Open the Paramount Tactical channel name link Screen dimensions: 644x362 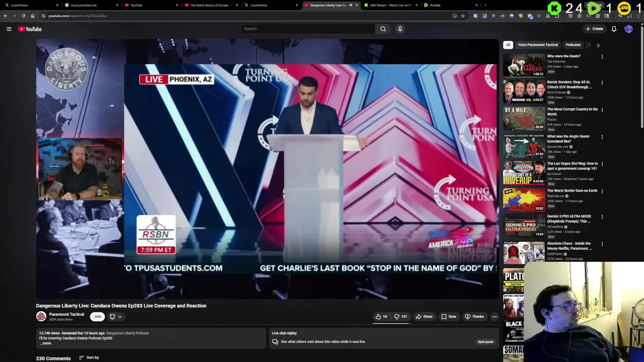pyautogui.click(x=66, y=314)
